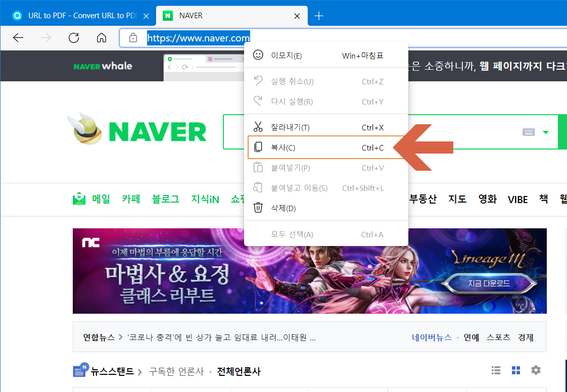Image resolution: width=567 pixels, height=392 pixels.
Task: Open the 메일 link
Action: (101, 199)
